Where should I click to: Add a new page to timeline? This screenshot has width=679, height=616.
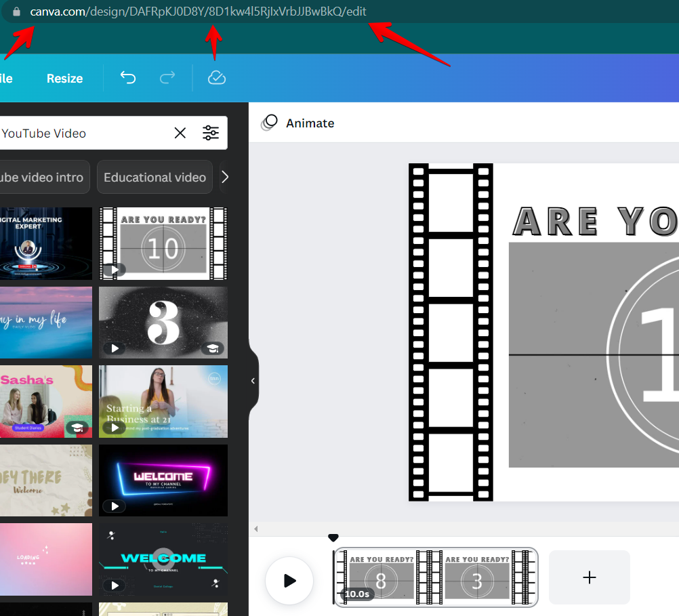tap(589, 577)
